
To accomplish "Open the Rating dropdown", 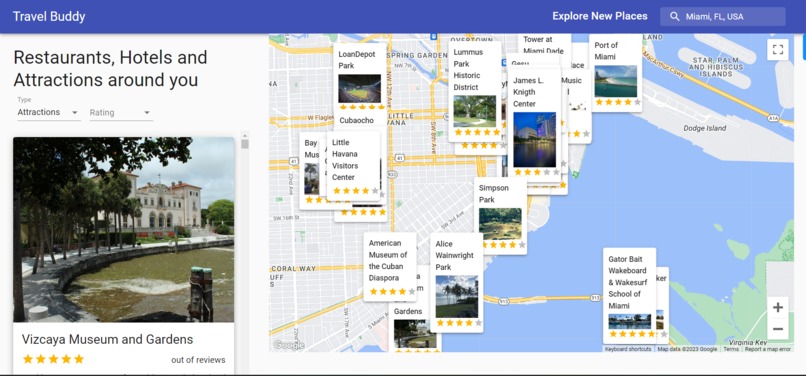I will click(x=121, y=113).
